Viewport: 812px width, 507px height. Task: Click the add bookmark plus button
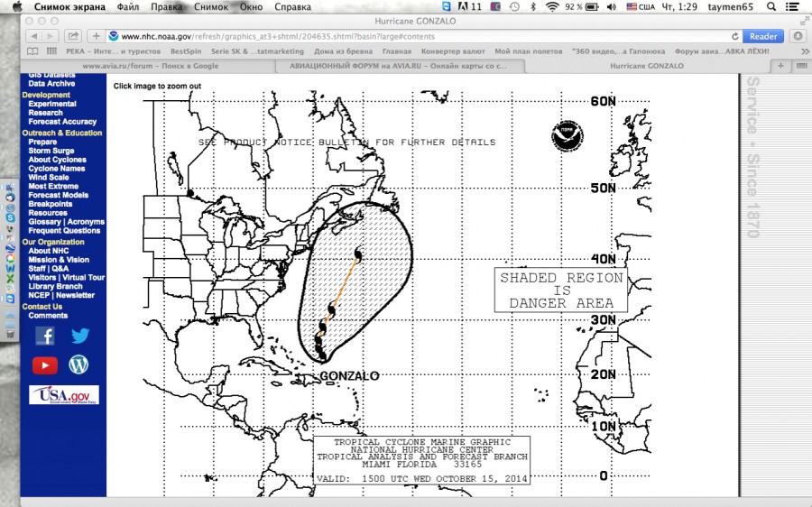pyautogui.click(x=96, y=36)
